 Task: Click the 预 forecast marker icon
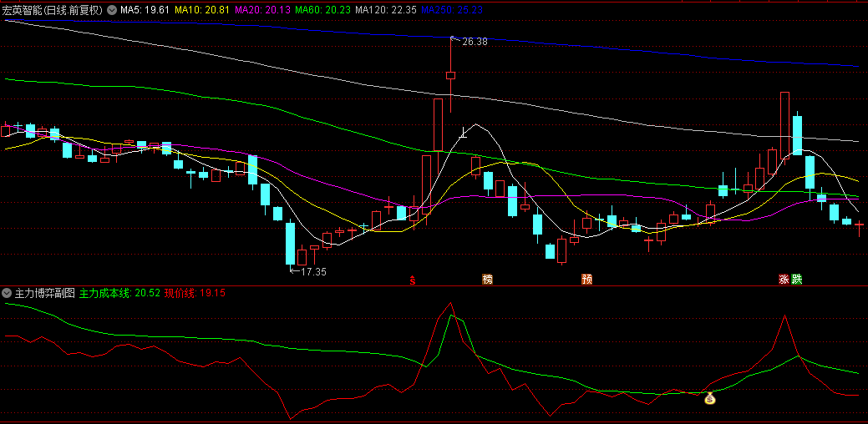(586, 279)
